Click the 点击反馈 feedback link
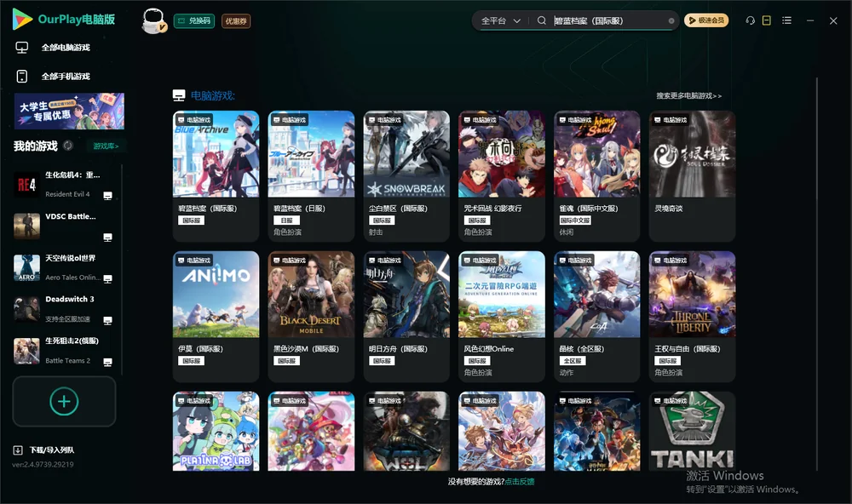 pyautogui.click(x=520, y=482)
